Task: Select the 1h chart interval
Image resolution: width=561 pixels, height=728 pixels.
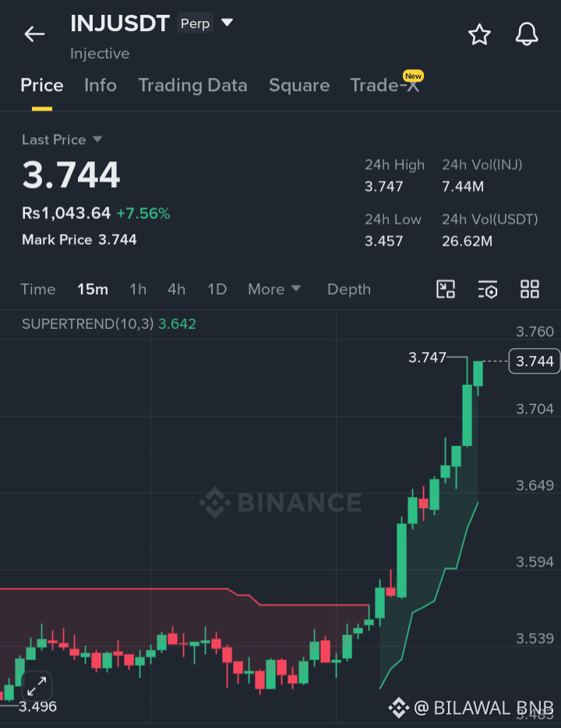Action: pyautogui.click(x=138, y=289)
